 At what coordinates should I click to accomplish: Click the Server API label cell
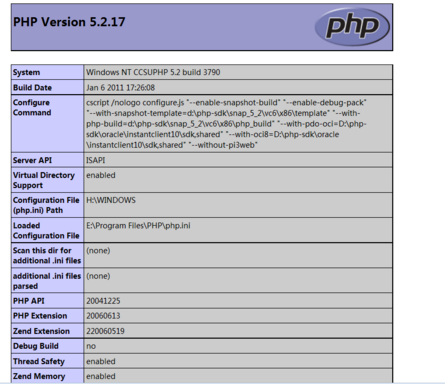pyautogui.click(x=47, y=160)
